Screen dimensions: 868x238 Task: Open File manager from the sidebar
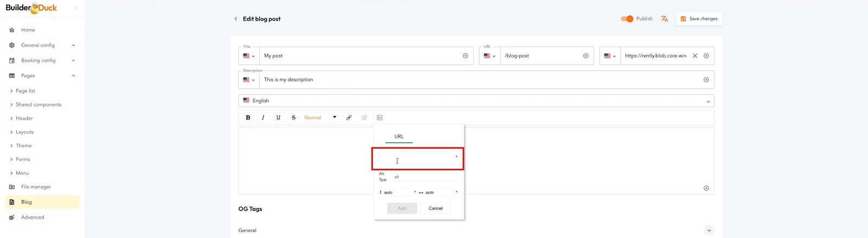pyautogui.click(x=36, y=187)
